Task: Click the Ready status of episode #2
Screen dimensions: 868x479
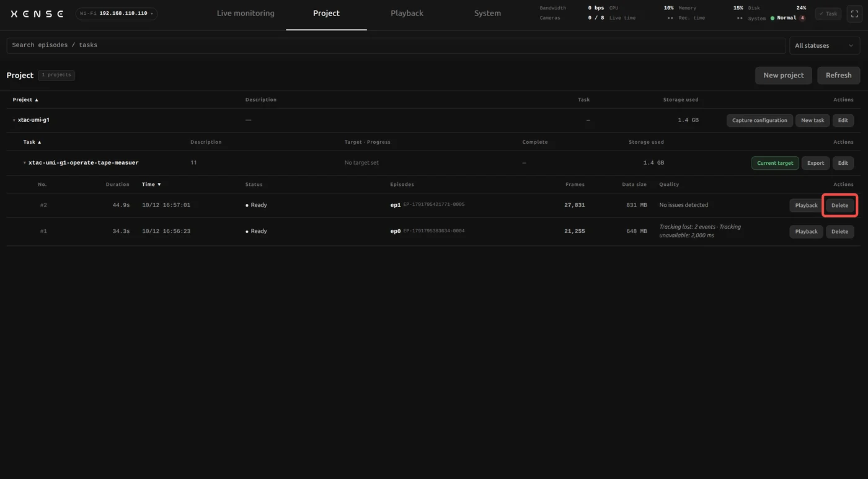Action: click(x=256, y=205)
